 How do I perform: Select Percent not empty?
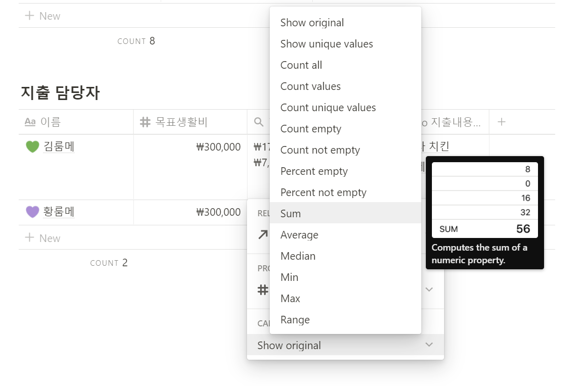point(345,192)
